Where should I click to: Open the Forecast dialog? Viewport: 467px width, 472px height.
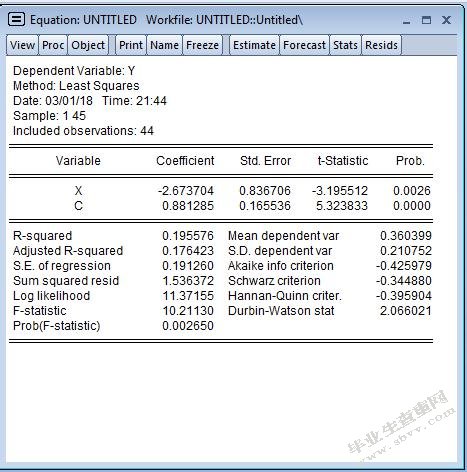pyautogui.click(x=304, y=45)
